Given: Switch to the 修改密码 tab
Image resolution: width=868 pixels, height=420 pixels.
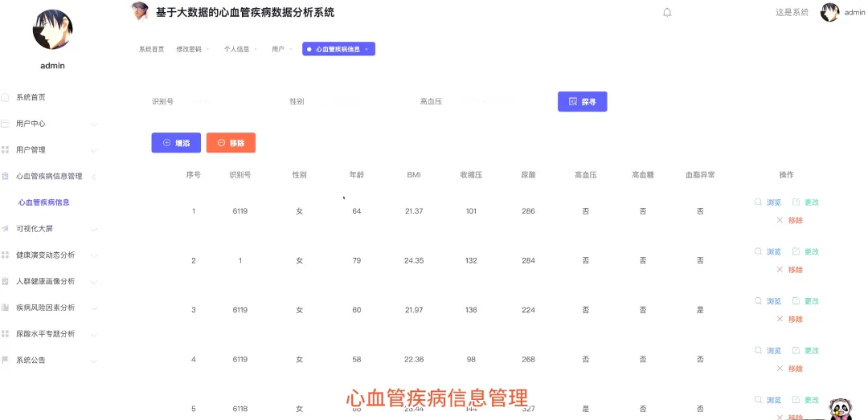Looking at the screenshot, I should [x=189, y=49].
